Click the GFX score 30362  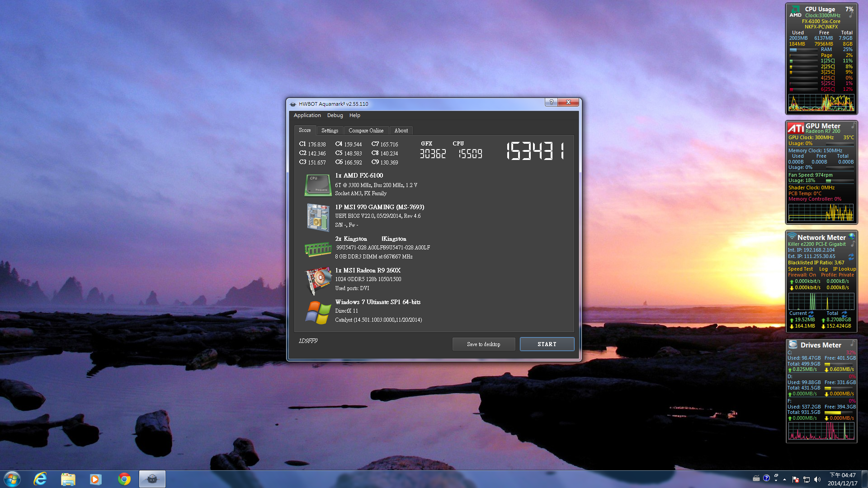pos(433,154)
